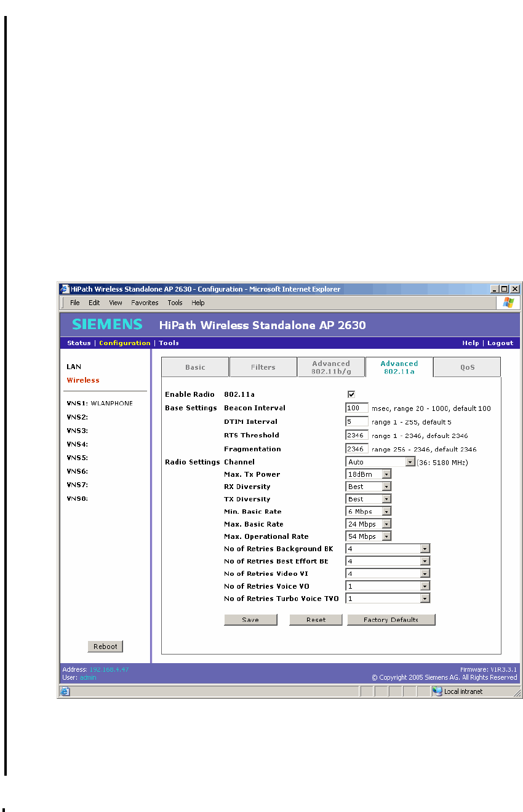Viewport: 523px width, 812px height.
Task: Open VNS7 in the sidebar
Action: click(x=78, y=485)
